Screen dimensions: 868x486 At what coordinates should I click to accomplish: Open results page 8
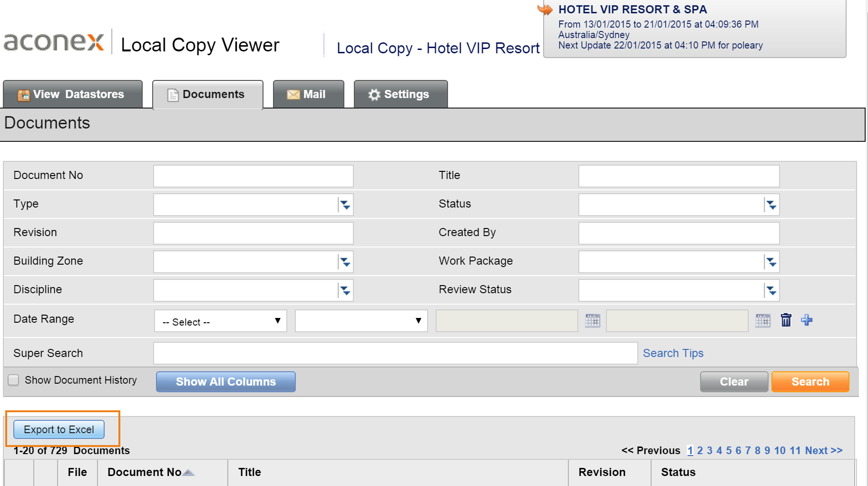[x=758, y=450]
